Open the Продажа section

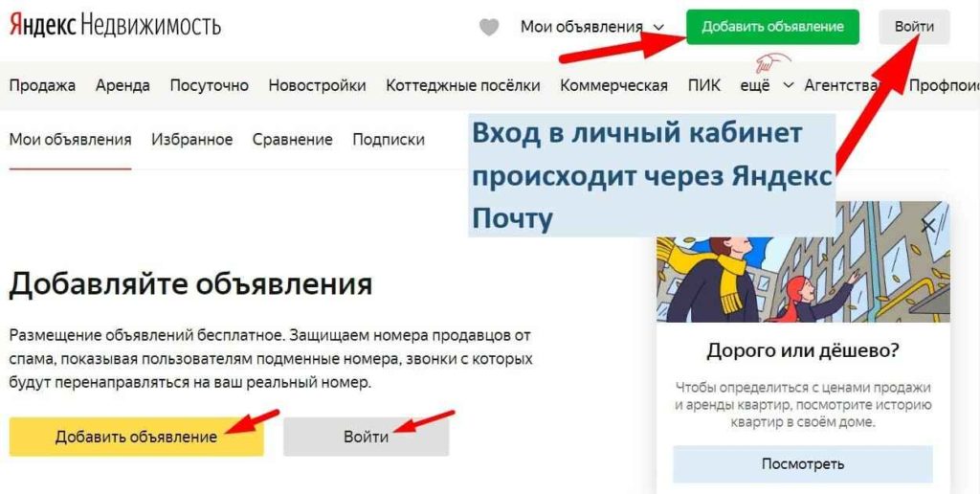42,85
